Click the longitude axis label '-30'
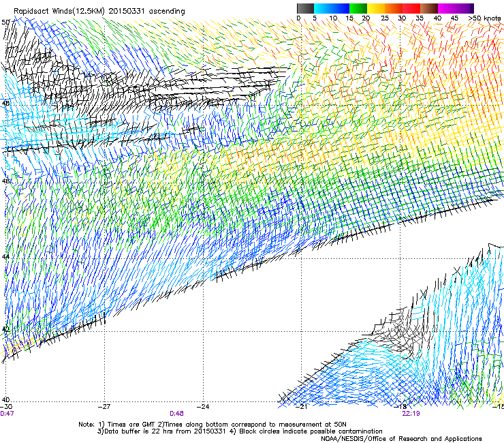 click(x=6, y=407)
